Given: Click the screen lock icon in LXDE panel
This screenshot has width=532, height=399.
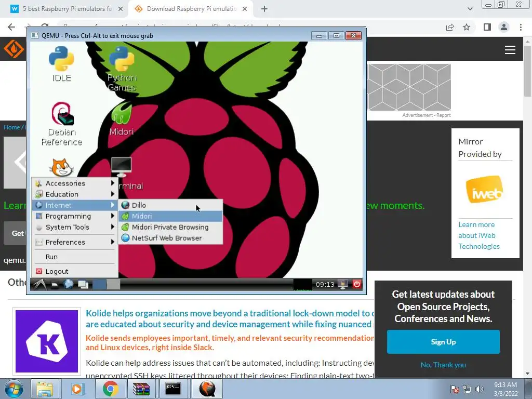Looking at the screenshot, I should pos(343,284).
